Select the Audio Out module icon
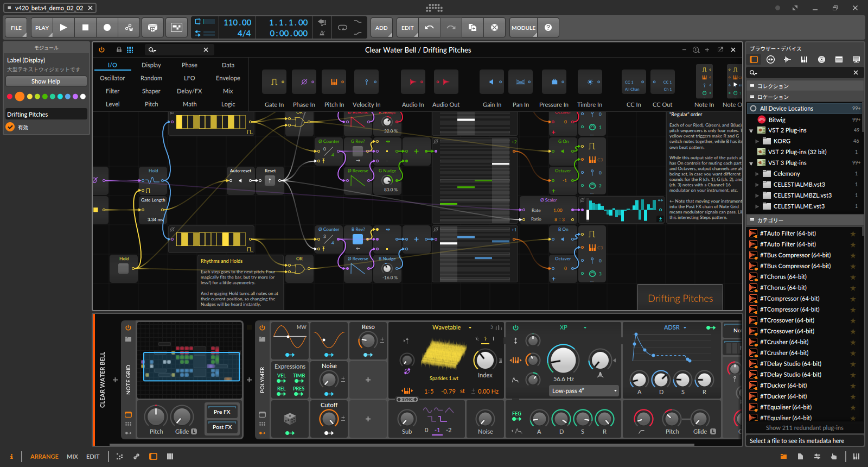The image size is (868, 467). (445, 82)
